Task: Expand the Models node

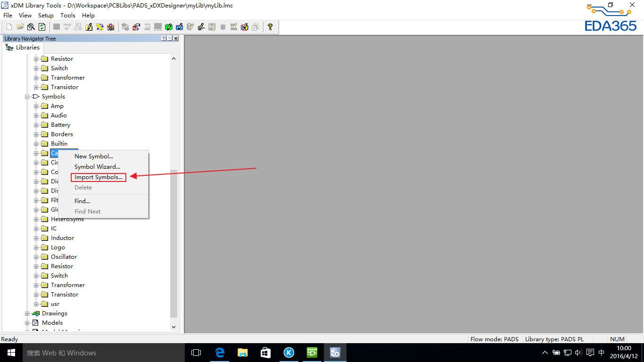Action: [27, 323]
